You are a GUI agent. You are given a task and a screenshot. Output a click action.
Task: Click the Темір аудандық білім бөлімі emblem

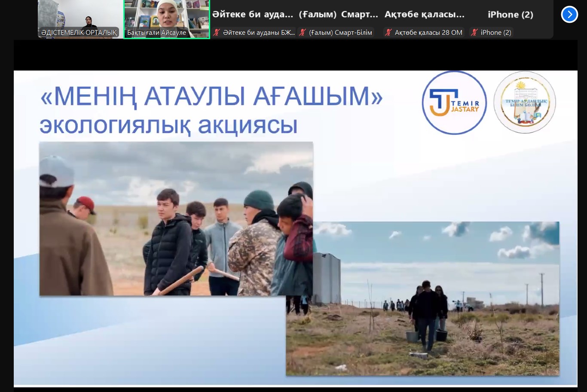525,103
